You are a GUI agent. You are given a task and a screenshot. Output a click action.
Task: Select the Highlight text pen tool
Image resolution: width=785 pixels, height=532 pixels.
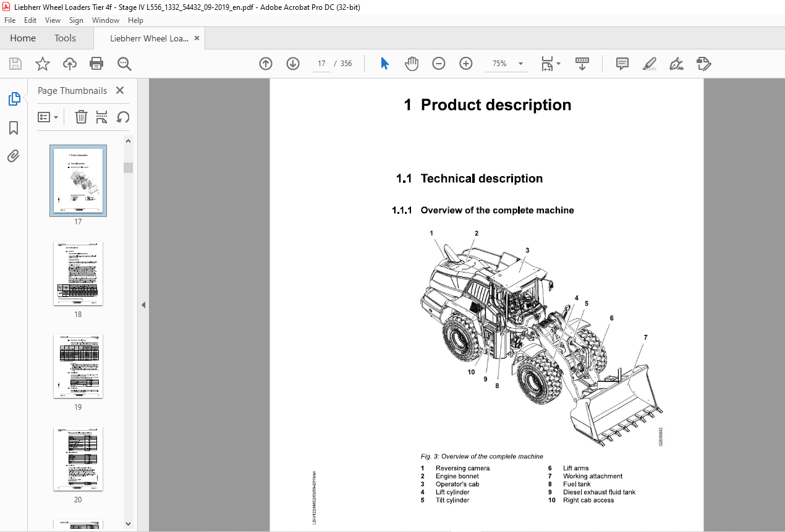coord(650,64)
